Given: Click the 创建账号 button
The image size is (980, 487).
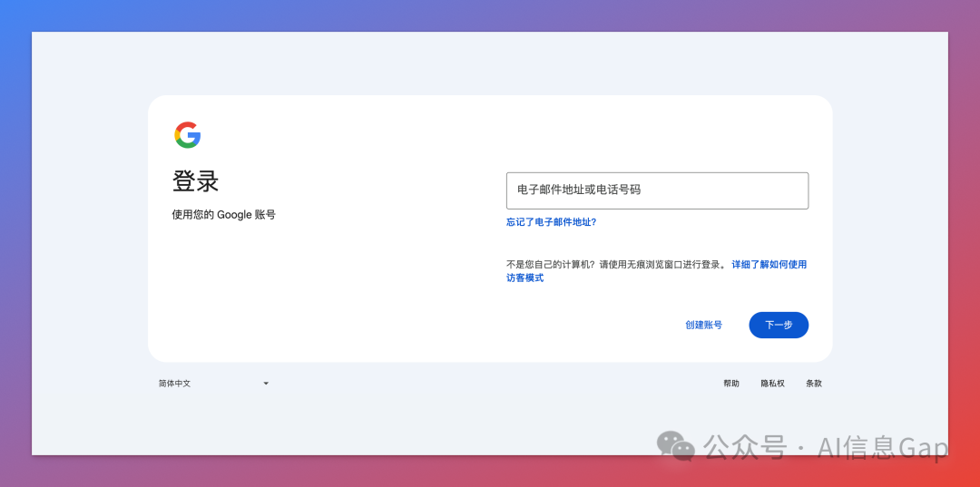Looking at the screenshot, I should (703, 325).
